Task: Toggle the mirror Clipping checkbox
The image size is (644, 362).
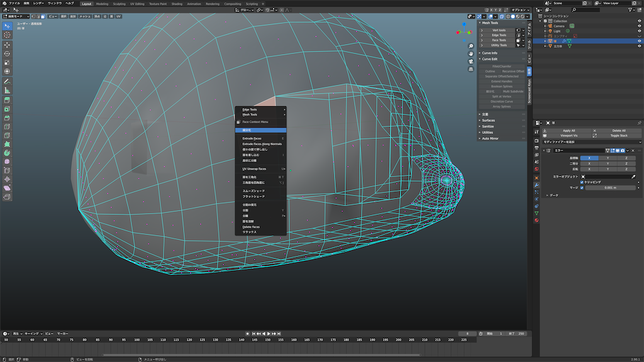Action: coord(582,182)
